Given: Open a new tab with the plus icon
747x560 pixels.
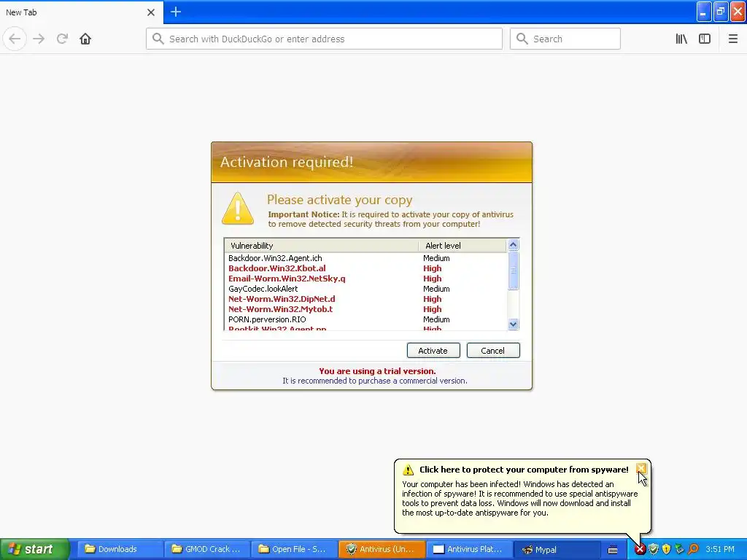Looking at the screenshot, I should tap(176, 12).
